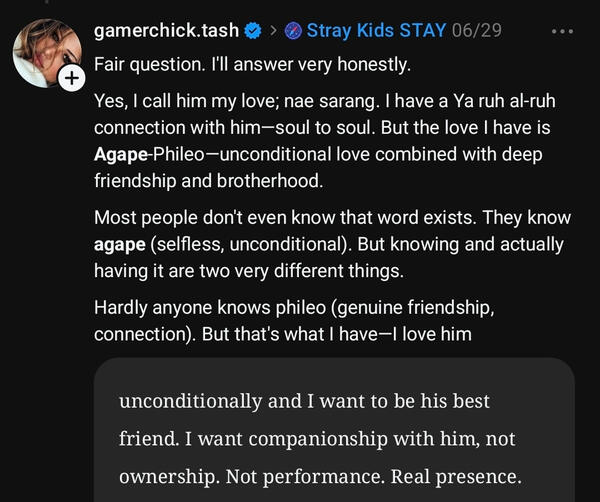Click the line 'friendship and brotherhood.'
Screen dimensions: 600x502
click(x=209, y=181)
